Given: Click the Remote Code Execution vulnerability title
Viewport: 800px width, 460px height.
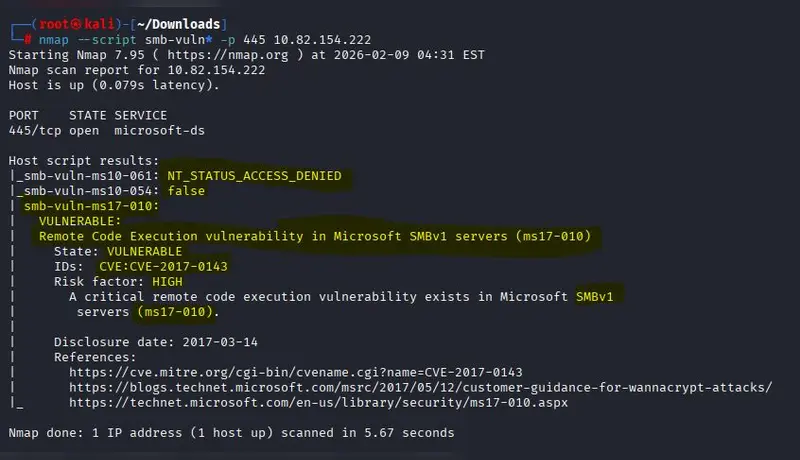Looking at the screenshot, I should click(315, 236).
